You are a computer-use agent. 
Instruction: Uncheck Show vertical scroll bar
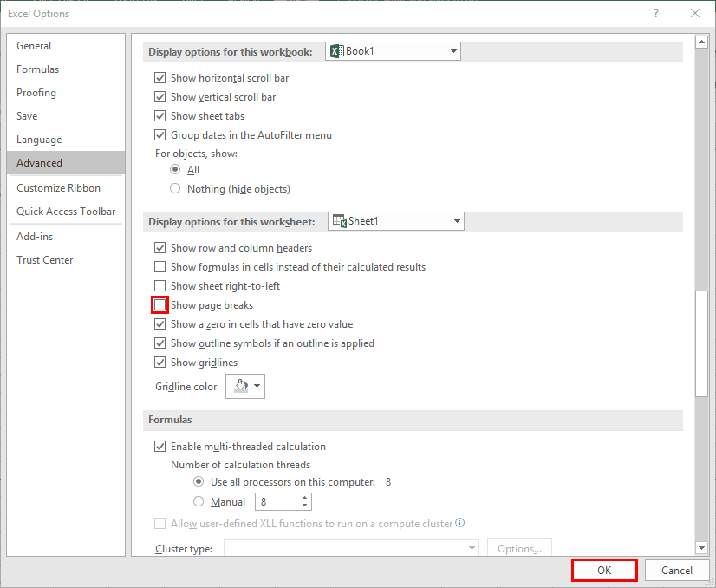(x=159, y=97)
